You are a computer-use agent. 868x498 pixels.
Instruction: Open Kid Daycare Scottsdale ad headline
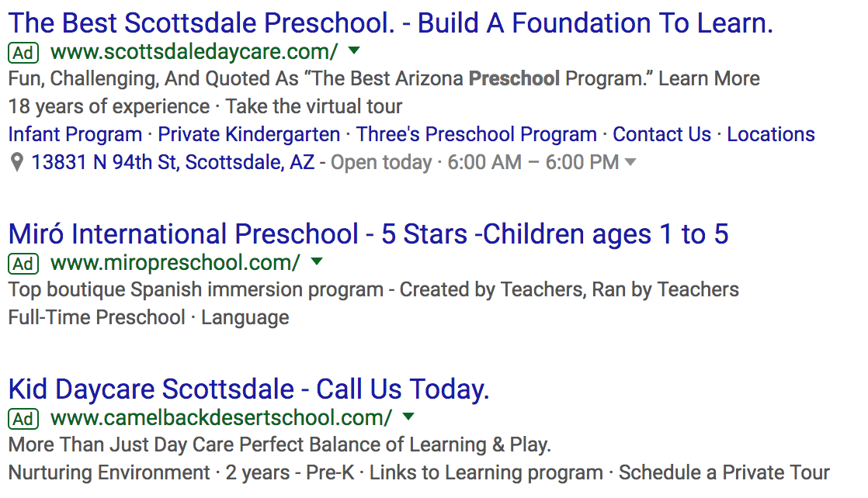click(x=248, y=389)
